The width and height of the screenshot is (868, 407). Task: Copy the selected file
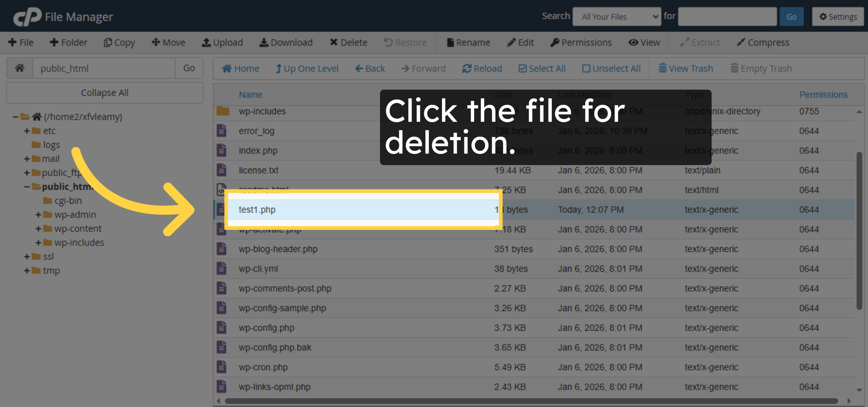119,42
